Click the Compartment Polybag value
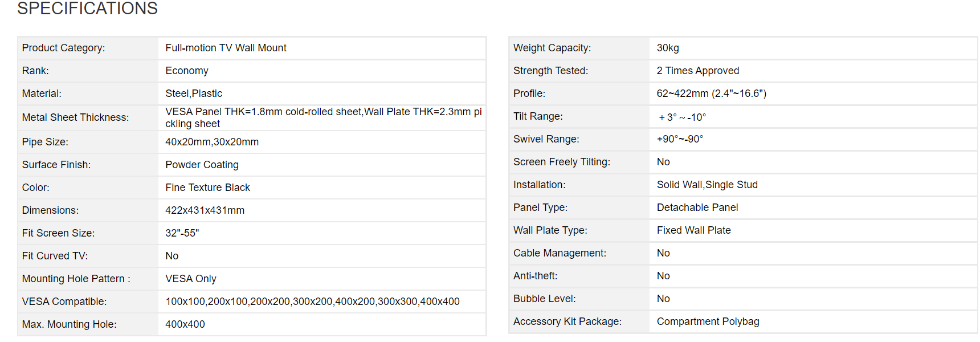This screenshot has height=342, width=980. coord(708,321)
